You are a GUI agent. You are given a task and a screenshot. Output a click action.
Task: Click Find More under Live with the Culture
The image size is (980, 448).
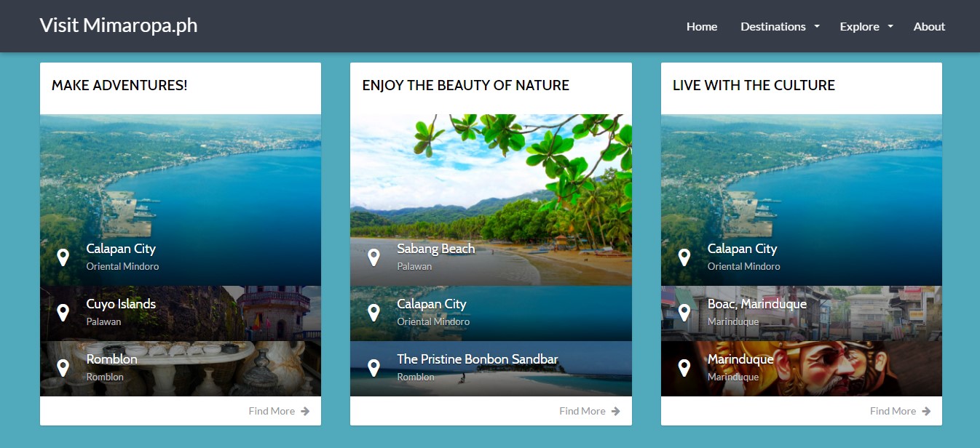click(x=893, y=411)
